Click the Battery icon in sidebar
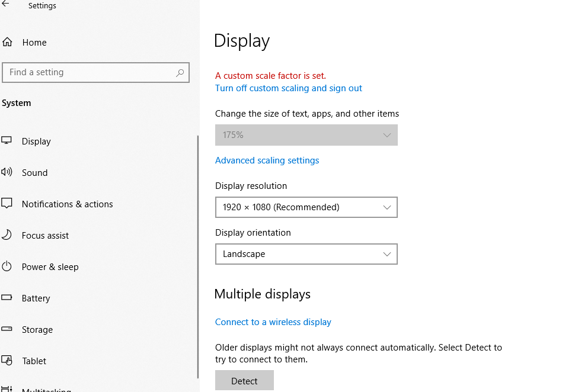The image size is (562, 392). (7, 297)
